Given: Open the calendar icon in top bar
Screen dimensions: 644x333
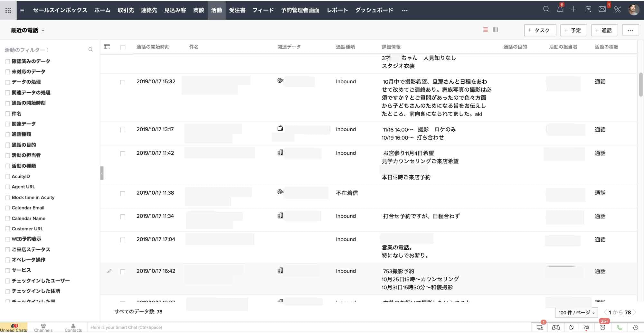Looking at the screenshot, I should (588, 9).
